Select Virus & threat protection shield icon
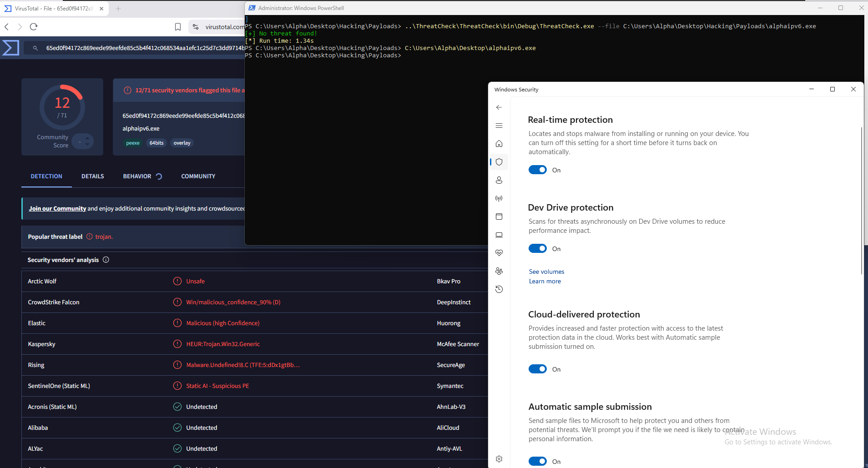 tap(499, 162)
